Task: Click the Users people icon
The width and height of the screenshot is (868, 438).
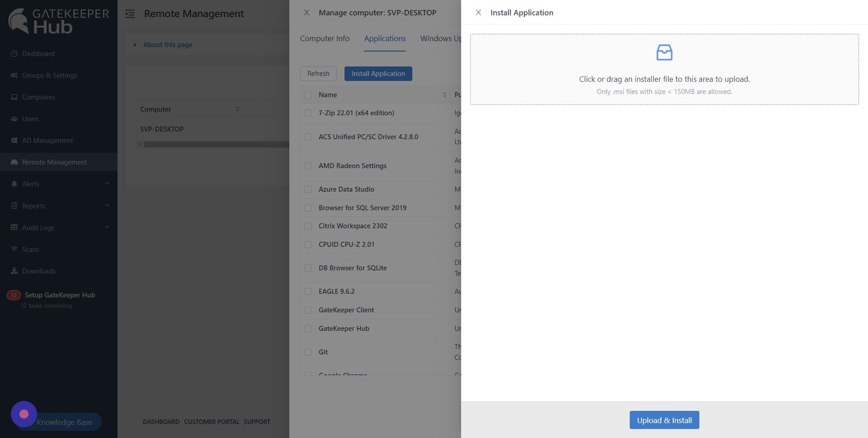Action: click(x=14, y=118)
